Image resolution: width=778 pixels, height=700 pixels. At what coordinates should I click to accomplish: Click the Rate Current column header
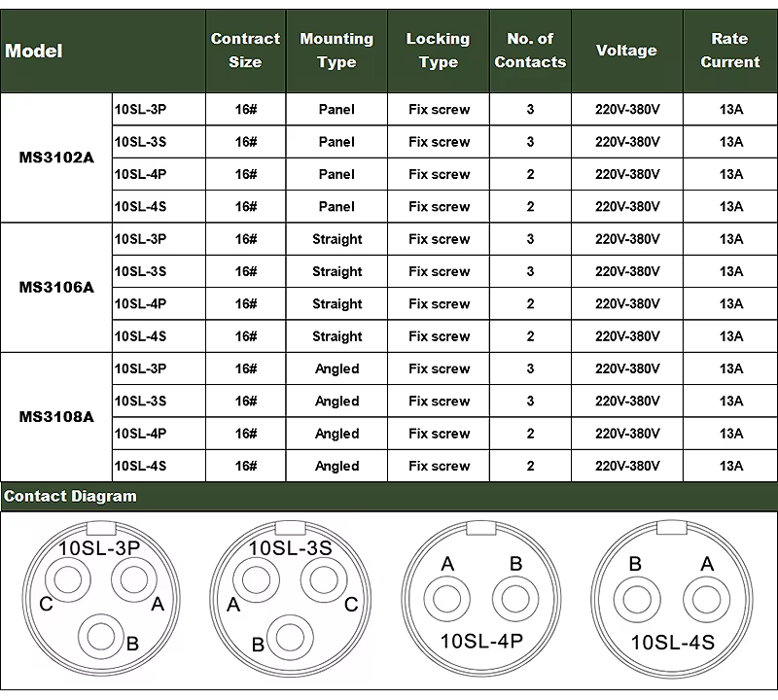pos(730,51)
